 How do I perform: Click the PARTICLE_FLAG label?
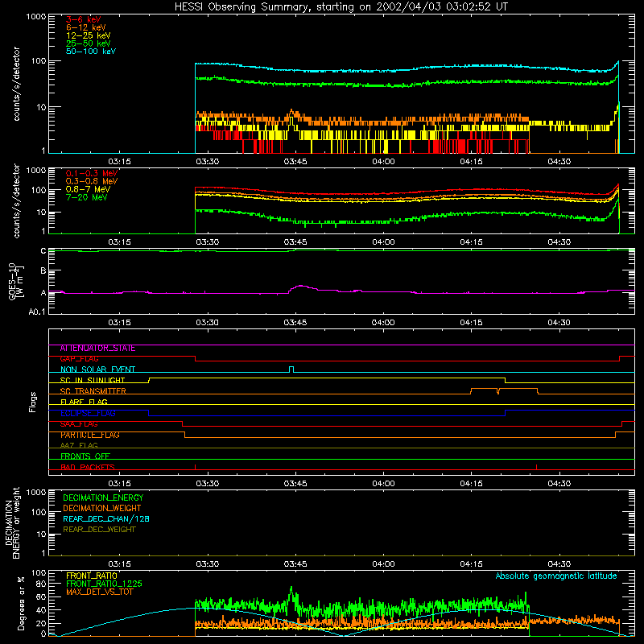(90, 435)
